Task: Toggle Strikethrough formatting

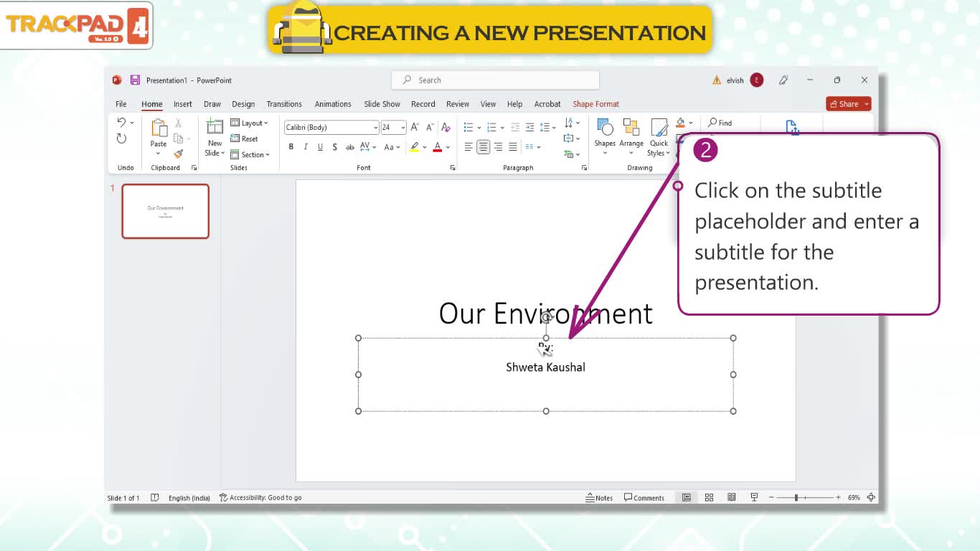Action: coord(350,147)
